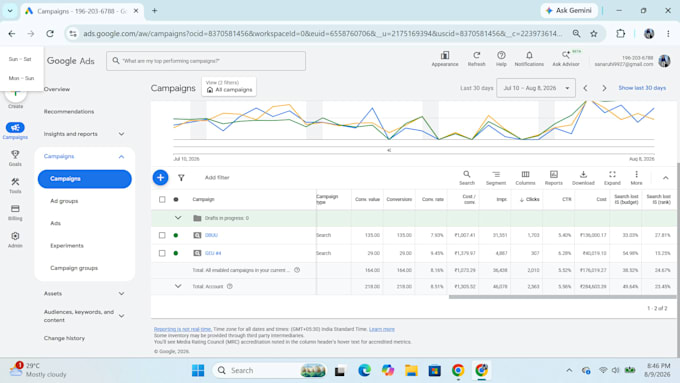Select all campaigns header checkbox
680x383 pixels.
(x=162, y=200)
